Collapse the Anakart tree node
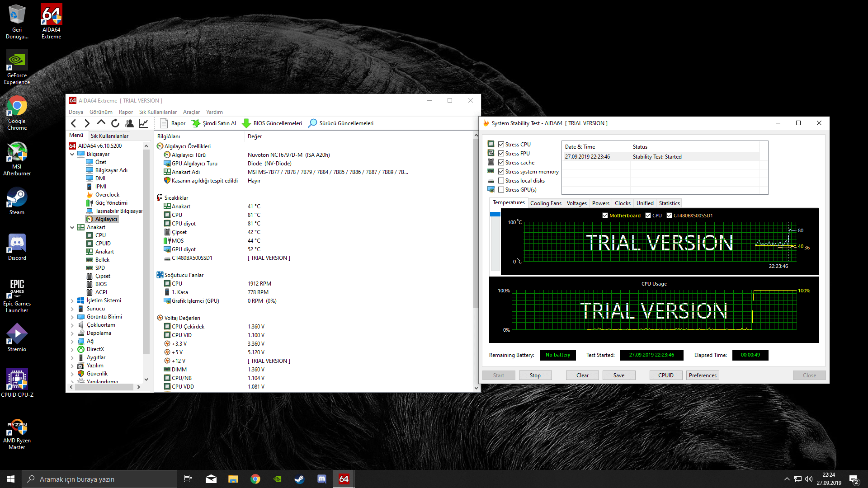This screenshot has height=488, width=868. coord(72,227)
